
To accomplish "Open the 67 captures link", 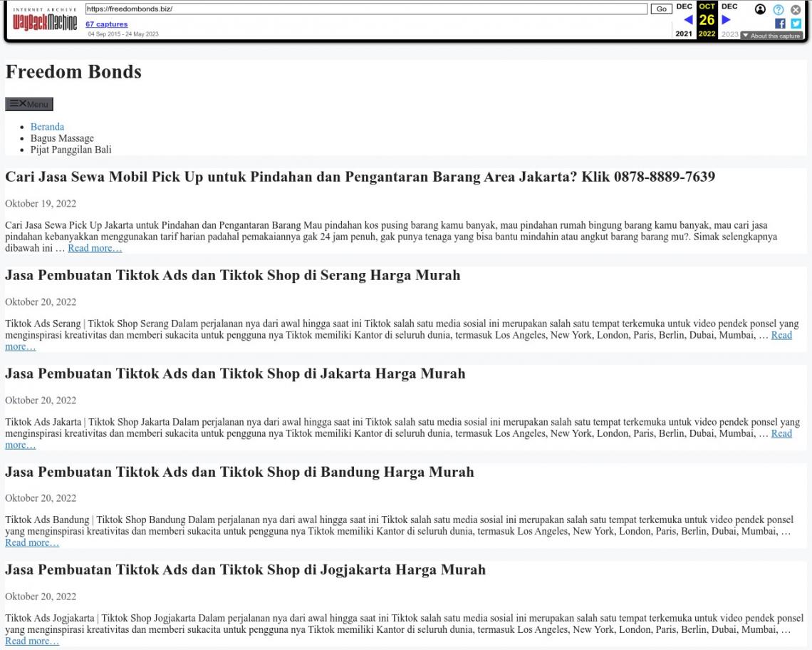I will click(x=107, y=24).
